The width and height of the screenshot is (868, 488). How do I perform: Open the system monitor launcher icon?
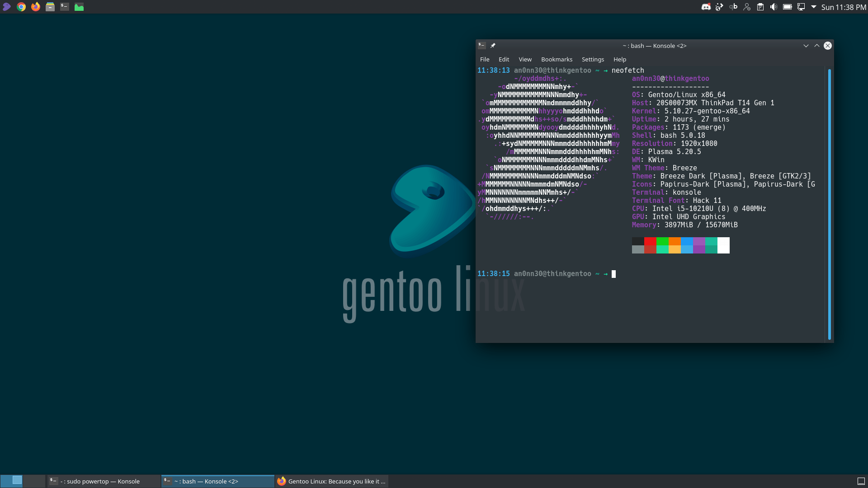pyautogui.click(x=79, y=7)
